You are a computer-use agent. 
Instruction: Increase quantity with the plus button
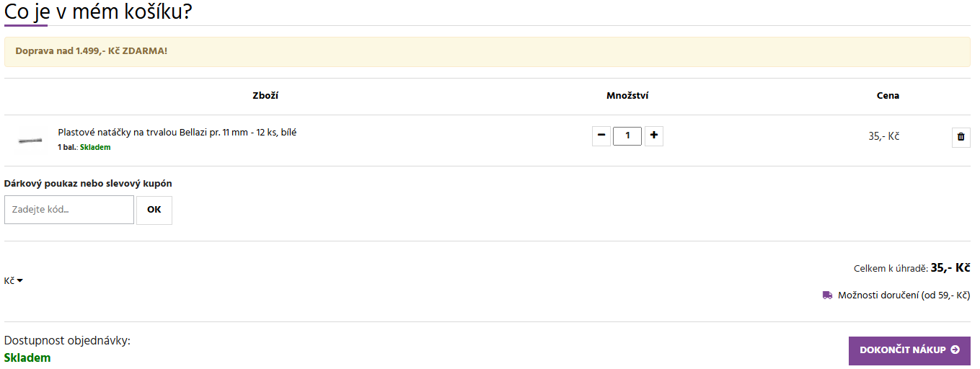(654, 135)
